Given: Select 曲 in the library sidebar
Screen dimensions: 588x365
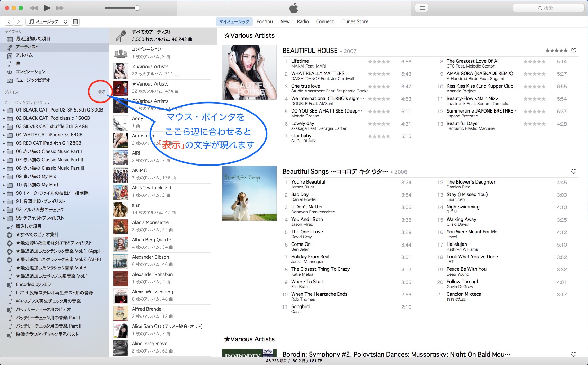Looking at the screenshot, I should click(55, 64).
